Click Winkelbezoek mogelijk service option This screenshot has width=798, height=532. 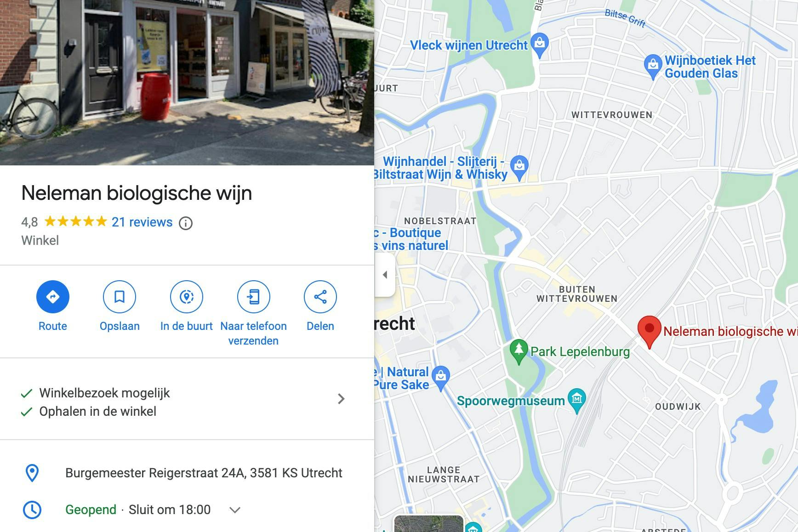(105, 393)
